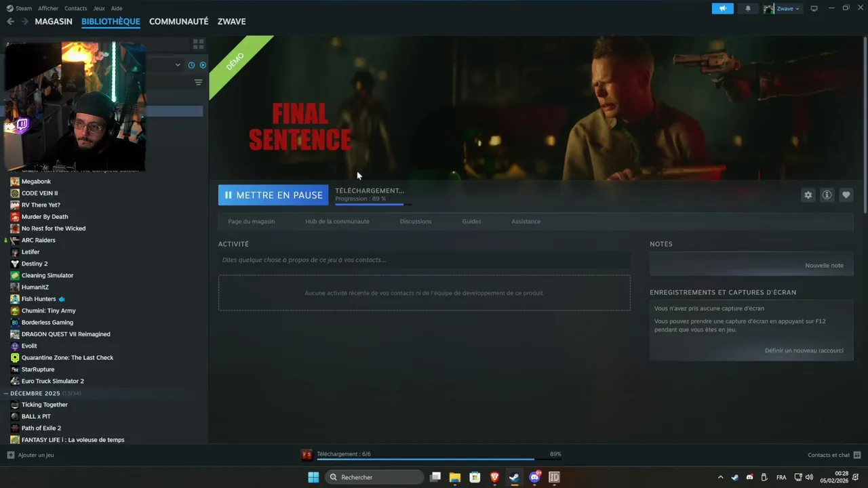Create a note via Nouvelle note
The image size is (868, 488).
(x=824, y=266)
